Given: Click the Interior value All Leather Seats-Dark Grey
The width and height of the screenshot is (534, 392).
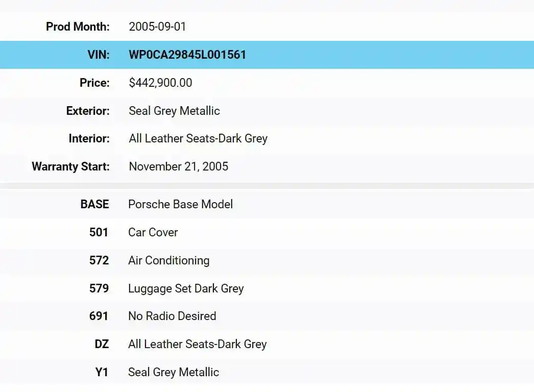Looking at the screenshot, I should point(198,139).
